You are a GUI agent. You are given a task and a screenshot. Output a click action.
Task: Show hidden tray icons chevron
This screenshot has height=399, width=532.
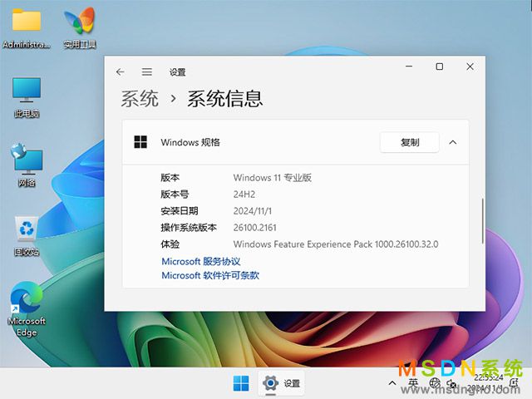coord(392,383)
